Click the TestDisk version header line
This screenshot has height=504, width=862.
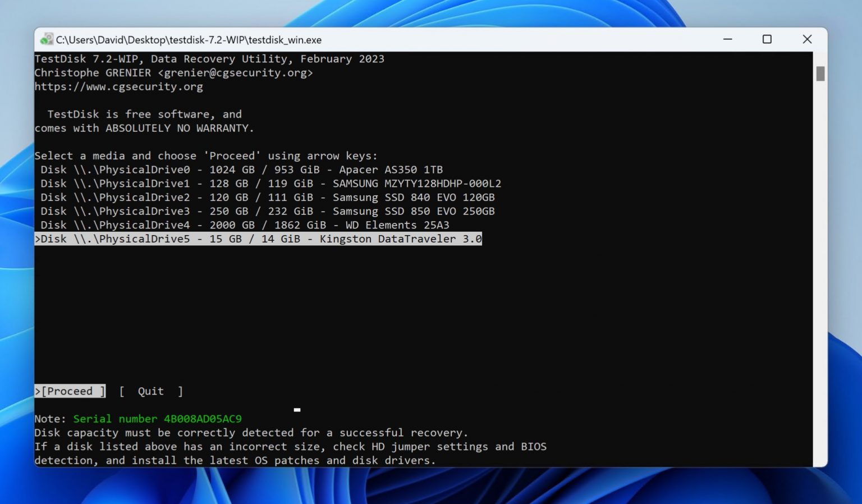[209, 58]
